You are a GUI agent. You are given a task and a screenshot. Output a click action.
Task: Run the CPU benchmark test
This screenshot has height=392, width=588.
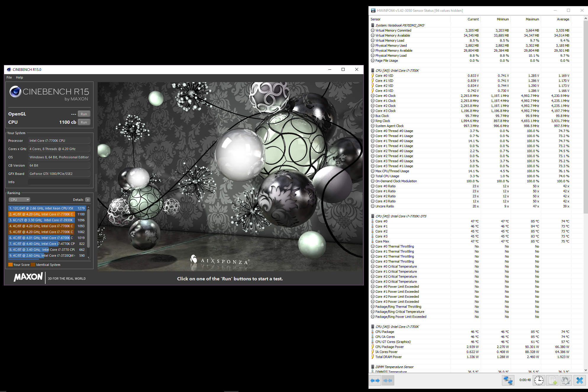pyautogui.click(x=84, y=122)
